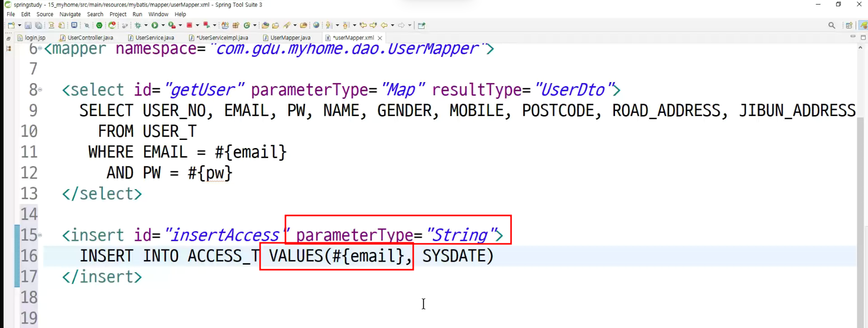The width and height of the screenshot is (868, 328).
Task: Click the 'UserDto' resultType value
Action: point(573,90)
